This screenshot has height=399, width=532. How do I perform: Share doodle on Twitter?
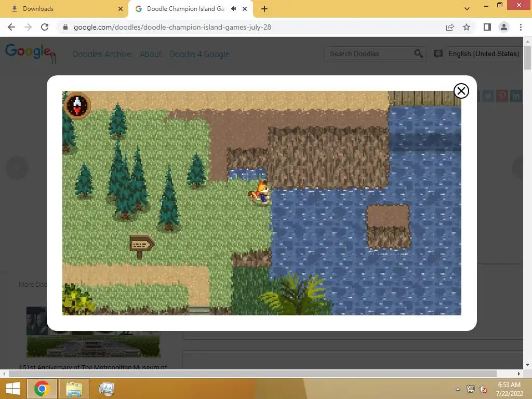click(488, 96)
